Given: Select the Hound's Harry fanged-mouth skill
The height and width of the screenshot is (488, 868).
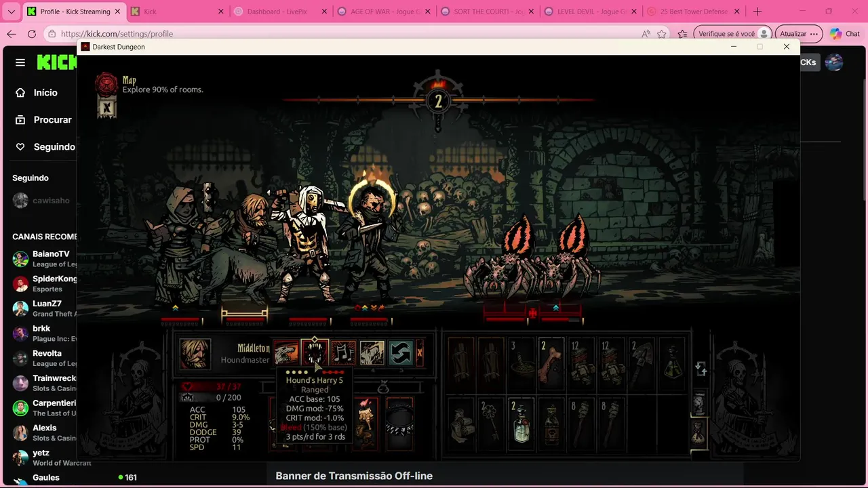Looking at the screenshot, I should point(315,353).
